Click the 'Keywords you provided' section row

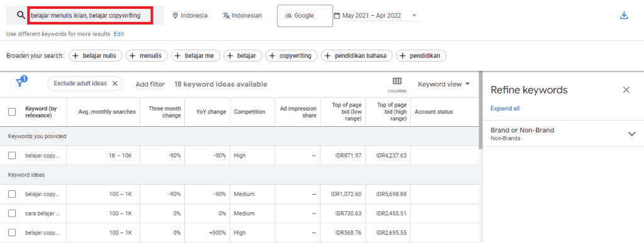click(240, 136)
